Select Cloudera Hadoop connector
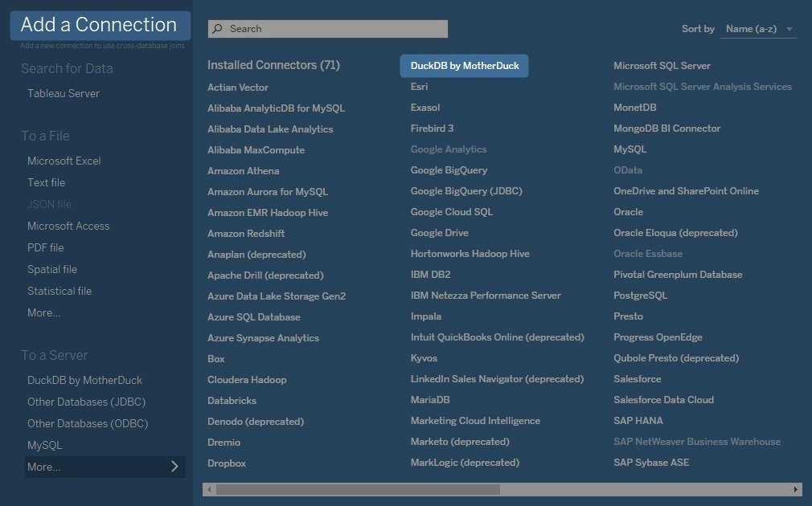The width and height of the screenshot is (812, 506). [247, 380]
